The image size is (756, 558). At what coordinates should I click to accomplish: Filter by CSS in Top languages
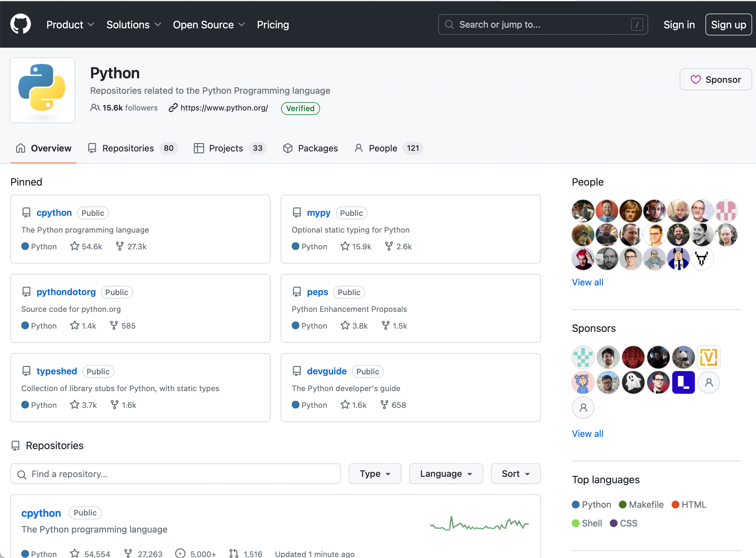click(x=624, y=523)
